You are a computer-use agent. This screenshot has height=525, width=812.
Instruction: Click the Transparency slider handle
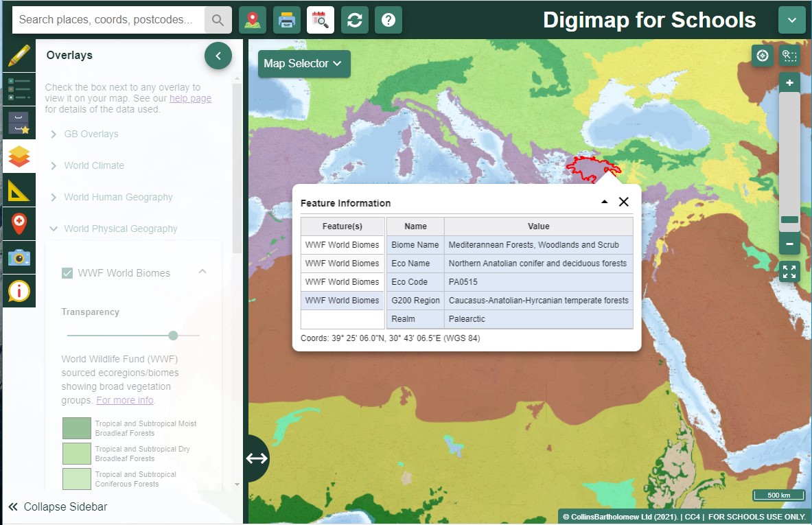coord(173,336)
